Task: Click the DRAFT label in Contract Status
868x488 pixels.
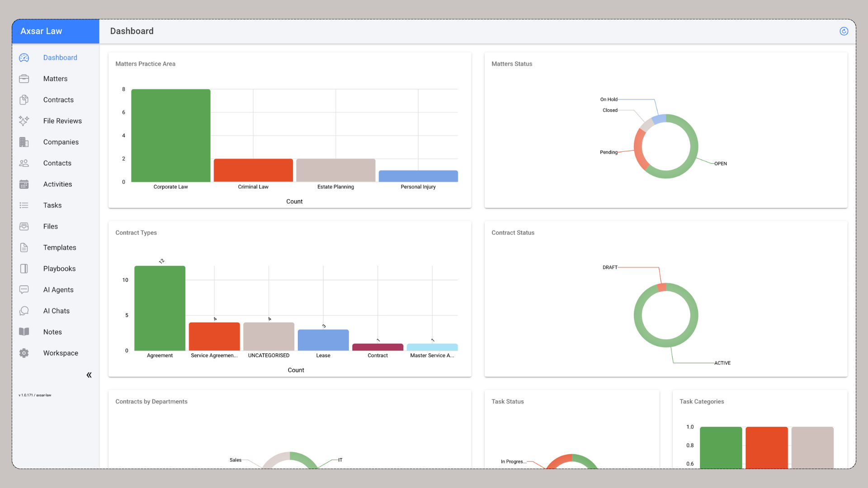Action: [x=610, y=267]
